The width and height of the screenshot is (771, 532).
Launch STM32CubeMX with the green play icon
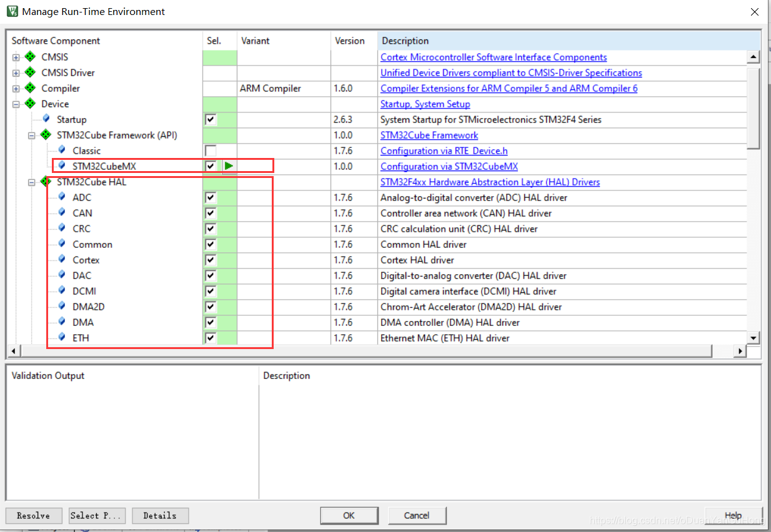[x=229, y=166]
